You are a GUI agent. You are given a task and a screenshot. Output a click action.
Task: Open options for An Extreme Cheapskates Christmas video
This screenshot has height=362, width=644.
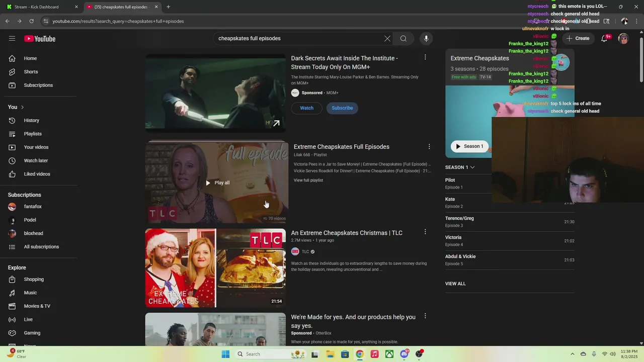425,232
